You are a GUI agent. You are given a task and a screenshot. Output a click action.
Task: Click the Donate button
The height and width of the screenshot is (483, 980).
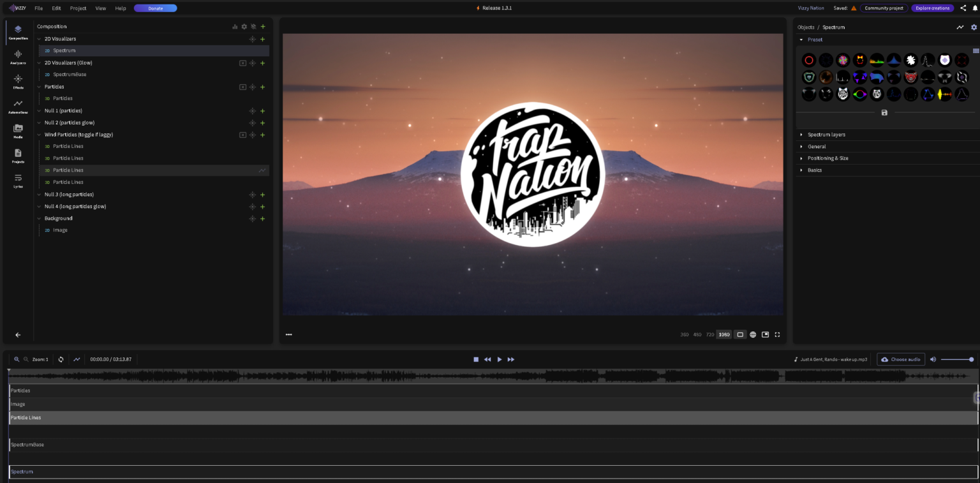click(155, 8)
